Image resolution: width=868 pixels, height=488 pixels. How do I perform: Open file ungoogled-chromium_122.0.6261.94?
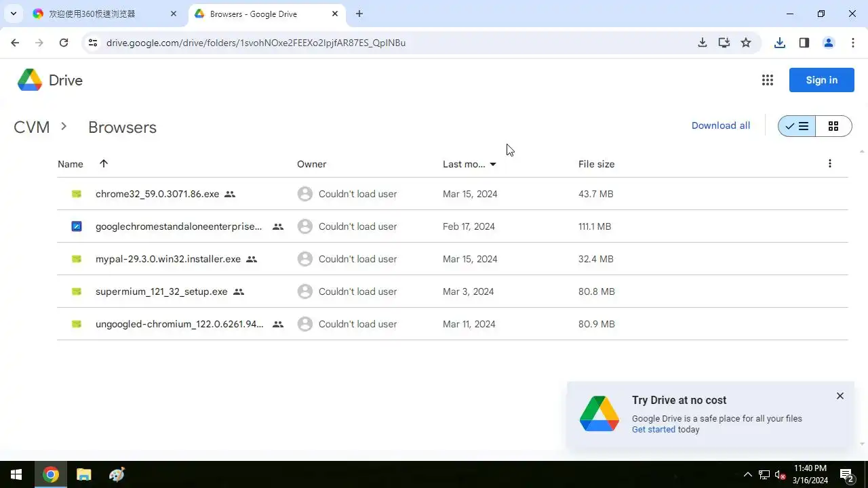(x=179, y=324)
